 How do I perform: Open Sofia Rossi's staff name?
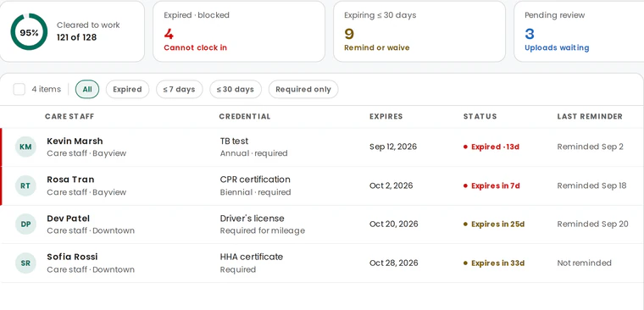tap(72, 257)
